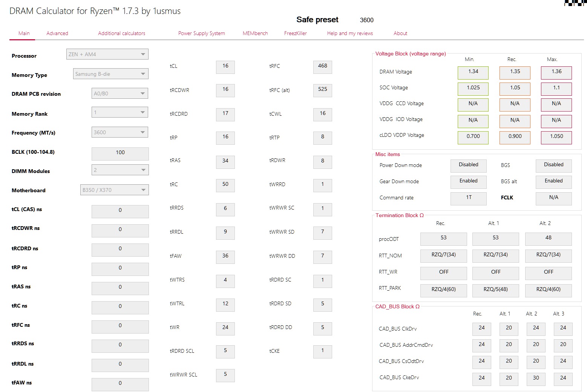Open the Frequency (MT/s) dropdown
This screenshot has height=392, width=587.
[x=120, y=132]
